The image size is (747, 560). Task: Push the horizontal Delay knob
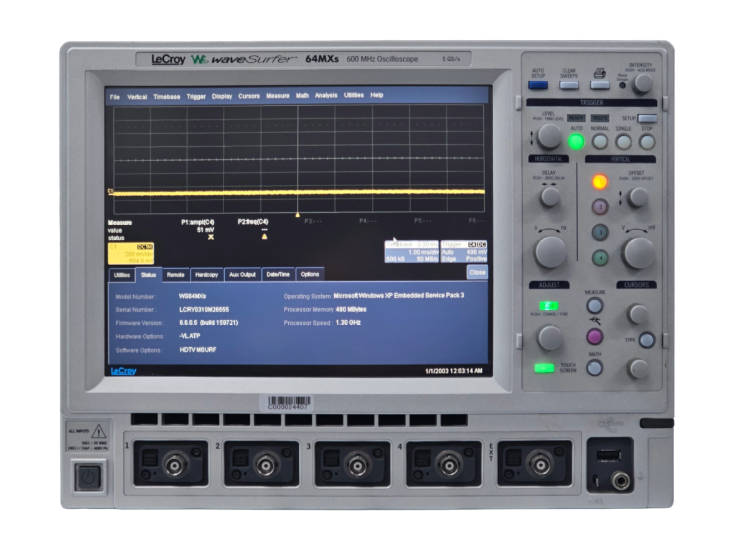click(550, 197)
